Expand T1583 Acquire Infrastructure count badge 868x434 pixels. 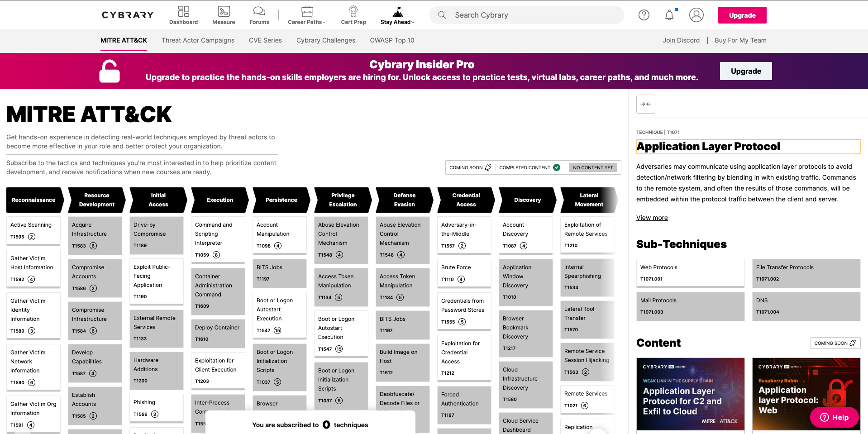93,246
